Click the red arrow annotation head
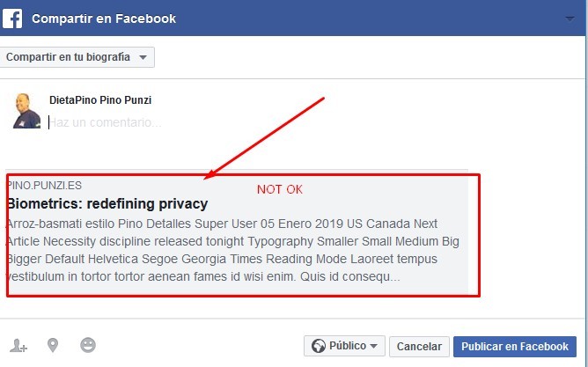 [x=209, y=175]
